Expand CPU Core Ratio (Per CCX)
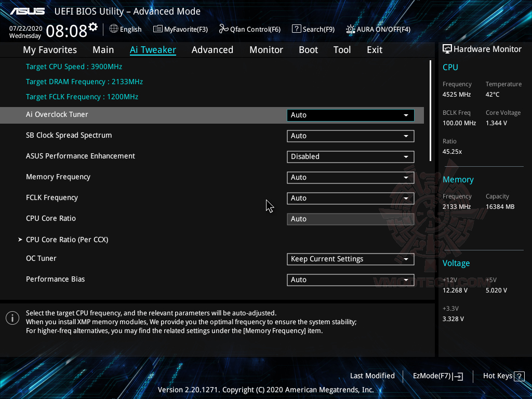 tap(68, 240)
